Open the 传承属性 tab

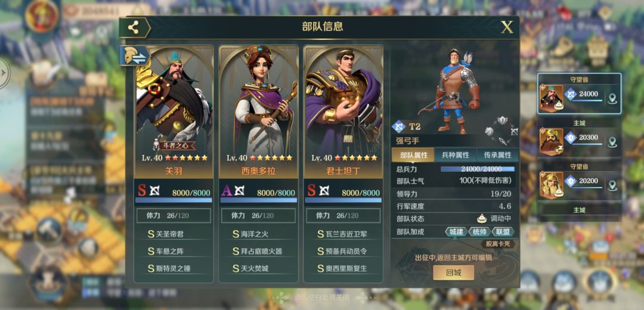point(497,155)
